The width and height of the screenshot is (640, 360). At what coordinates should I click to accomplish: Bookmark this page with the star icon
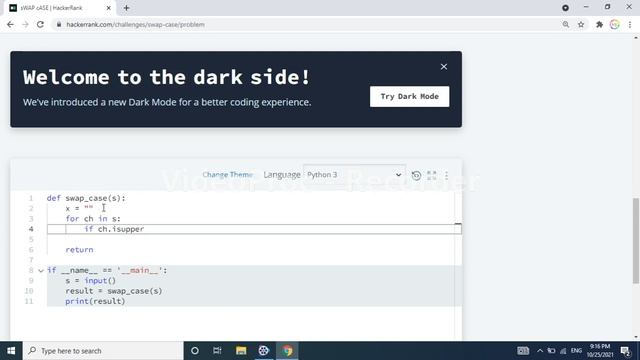(581, 24)
